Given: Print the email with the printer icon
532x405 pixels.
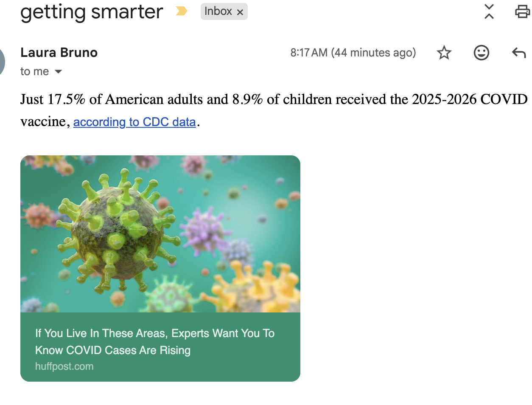Looking at the screenshot, I should pos(523,11).
